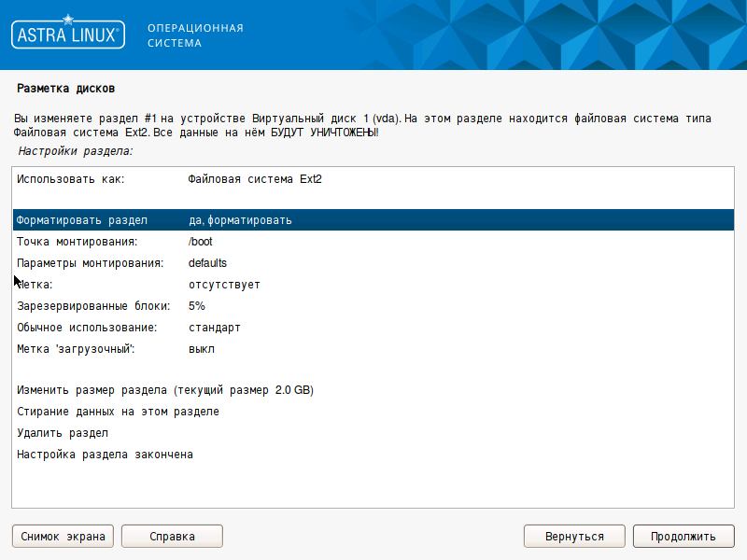Select 'Настройка раздела закончена' entry
The width and height of the screenshot is (747, 560).
pos(105,455)
